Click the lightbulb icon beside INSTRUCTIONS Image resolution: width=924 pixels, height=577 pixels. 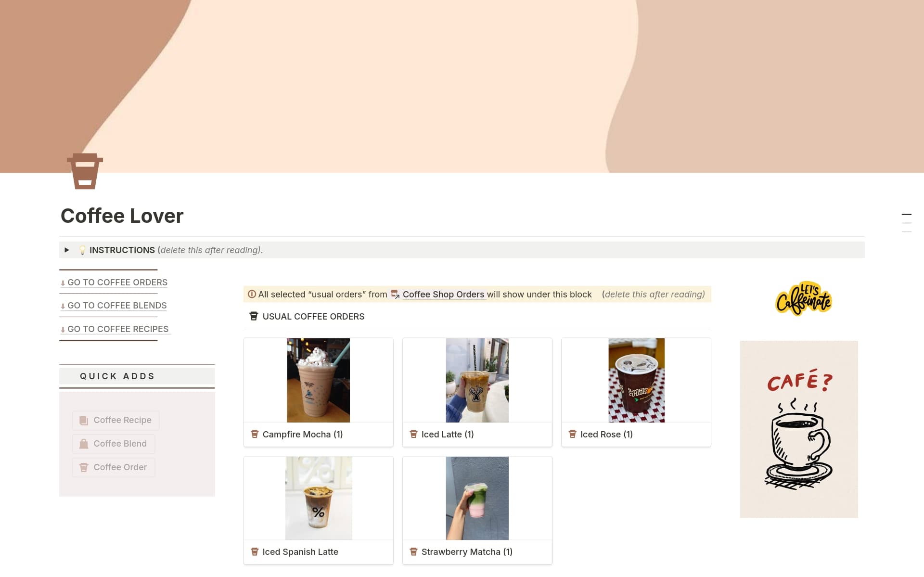[x=82, y=250]
